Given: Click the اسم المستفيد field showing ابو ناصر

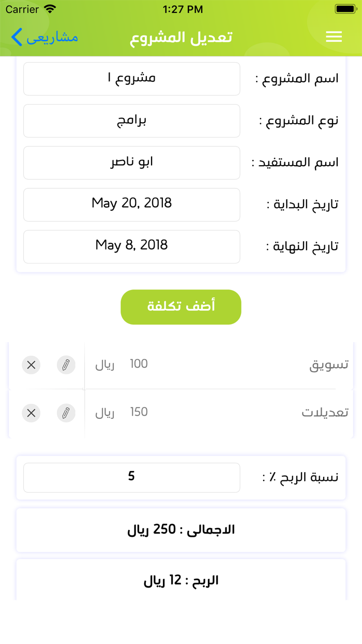Looking at the screenshot, I should coord(131,163).
